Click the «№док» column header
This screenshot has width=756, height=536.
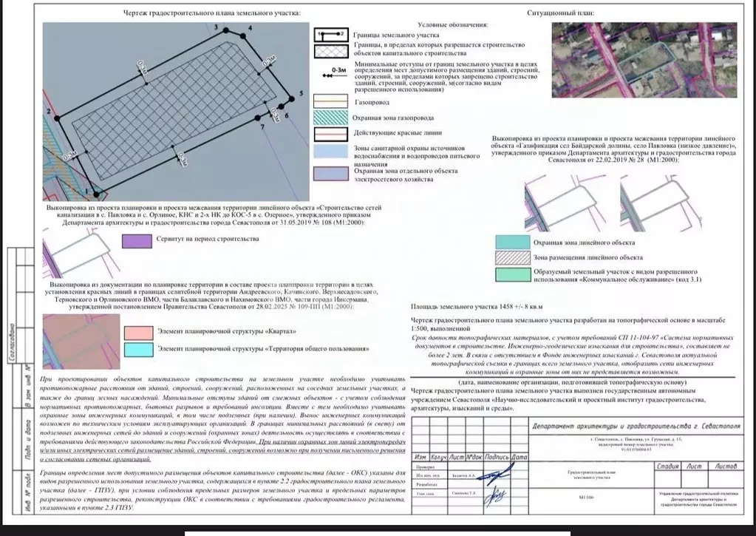tap(474, 457)
